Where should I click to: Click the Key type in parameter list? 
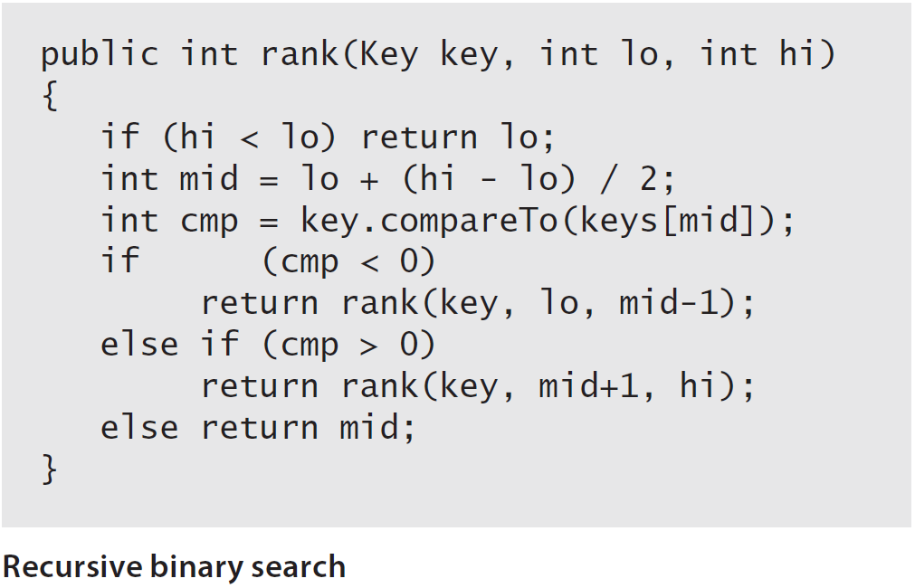pyautogui.click(x=389, y=56)
